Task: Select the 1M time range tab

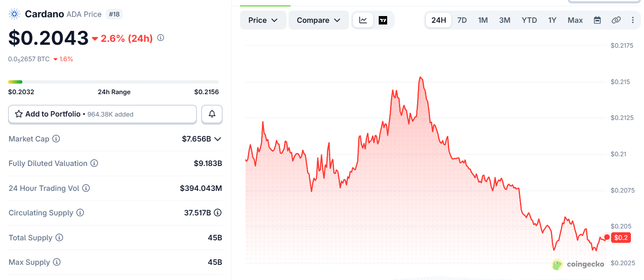Action: click(483, 20)
